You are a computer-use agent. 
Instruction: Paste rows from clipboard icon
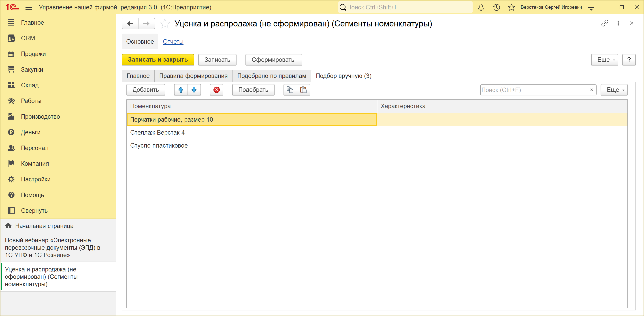[303, 90]
